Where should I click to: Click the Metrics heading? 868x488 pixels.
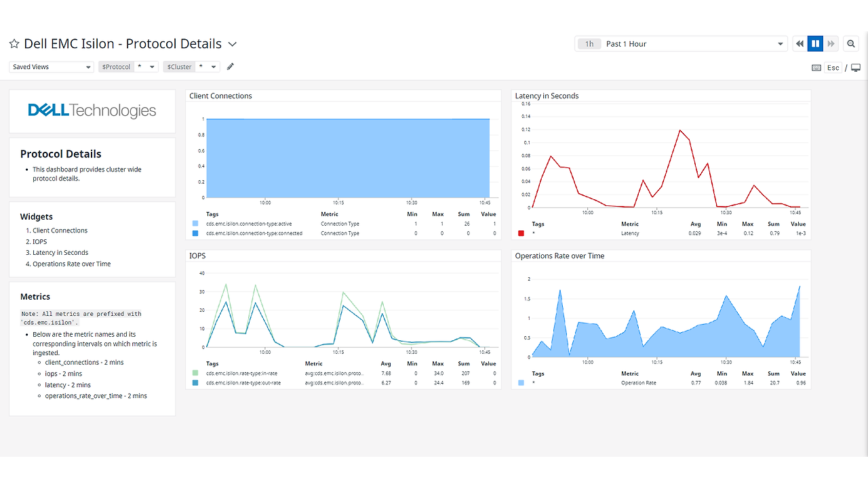click(35, 297)
